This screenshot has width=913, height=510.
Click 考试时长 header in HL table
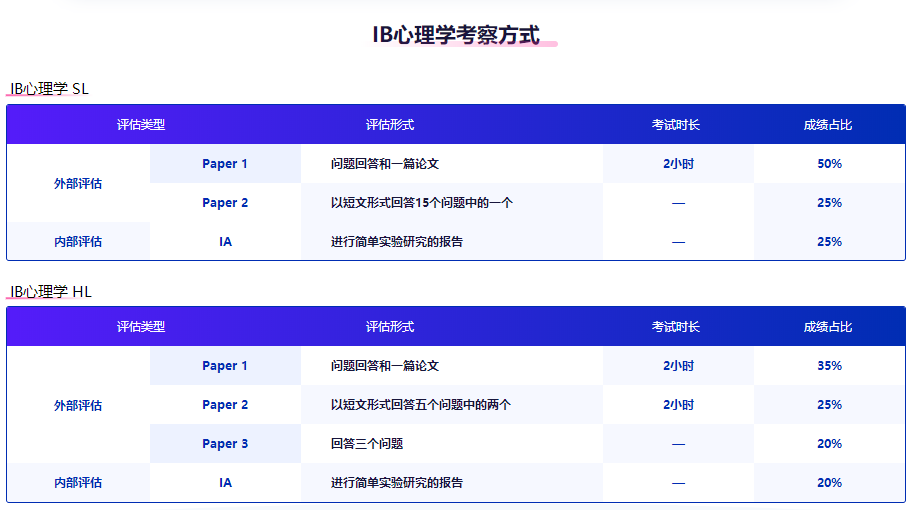coord(675,327)
